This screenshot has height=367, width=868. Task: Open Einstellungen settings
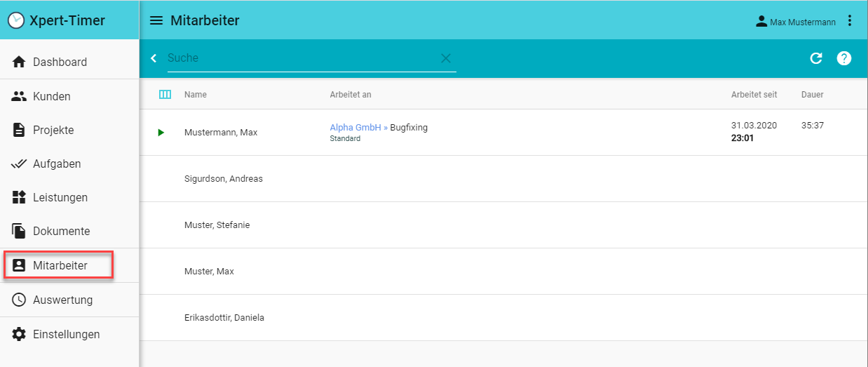pyautogui.click(x=66, y=334)
